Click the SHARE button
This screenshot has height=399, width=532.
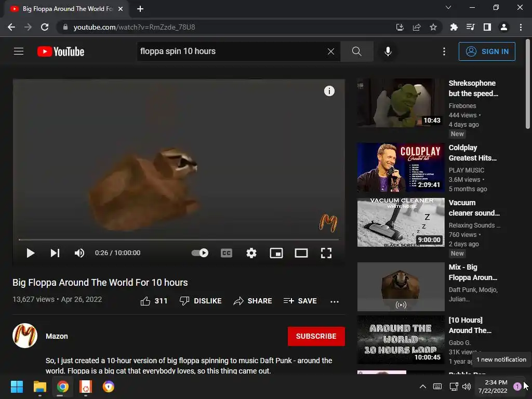(253, 301)
